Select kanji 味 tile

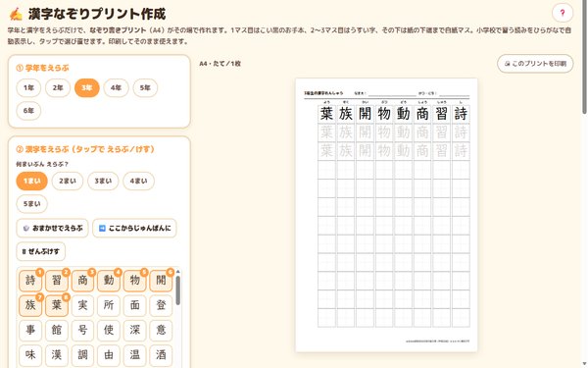pos(30,355)
